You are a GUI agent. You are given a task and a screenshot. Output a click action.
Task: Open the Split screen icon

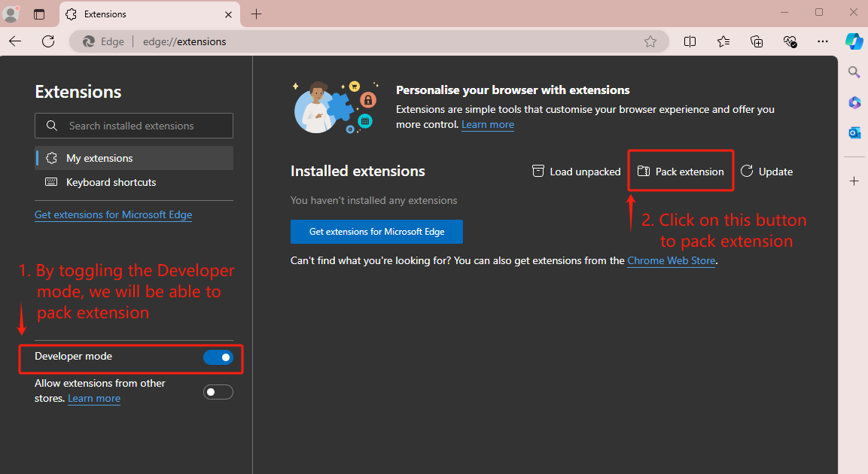click(690, 41)
